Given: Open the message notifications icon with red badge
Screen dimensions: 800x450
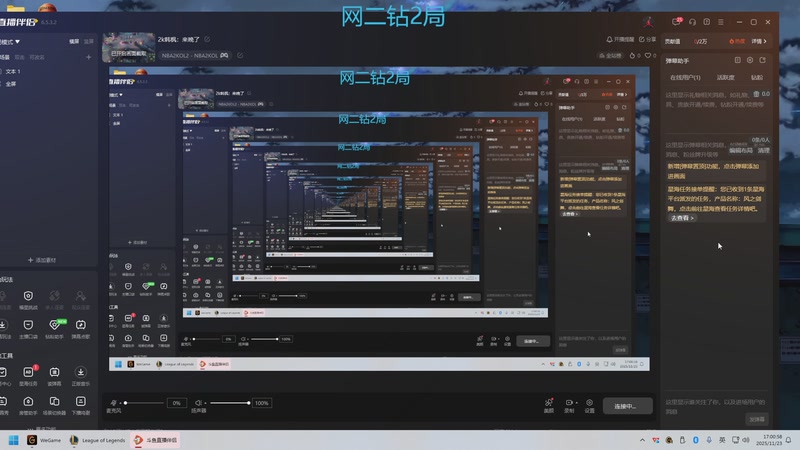Looking at the screenshot, I should [x=677, y=22].
